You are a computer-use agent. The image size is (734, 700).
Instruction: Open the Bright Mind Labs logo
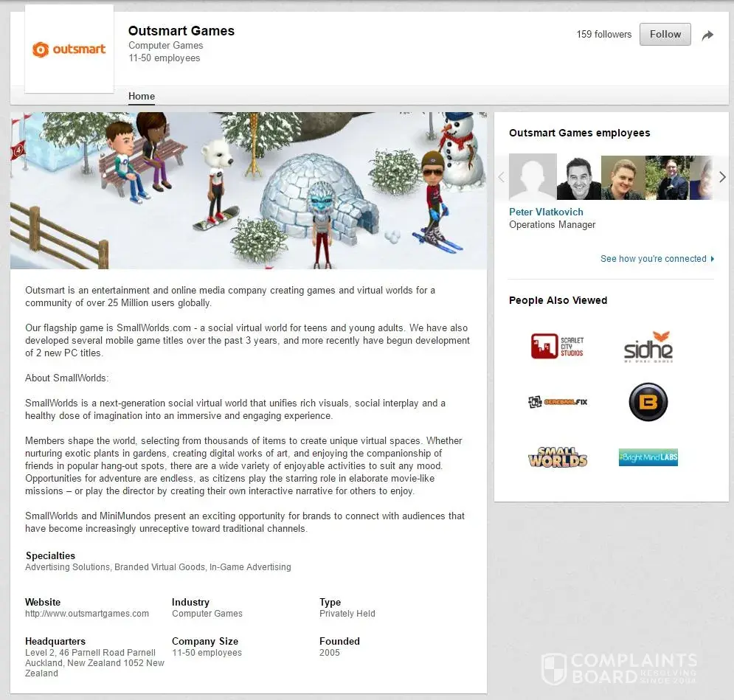pos(648,457)
